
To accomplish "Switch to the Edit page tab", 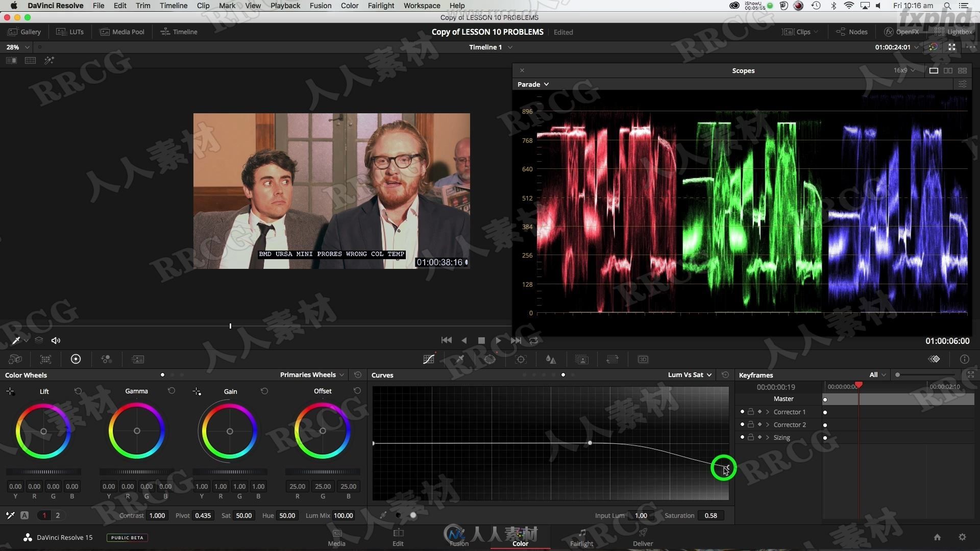I will click(x=398, y=538).
